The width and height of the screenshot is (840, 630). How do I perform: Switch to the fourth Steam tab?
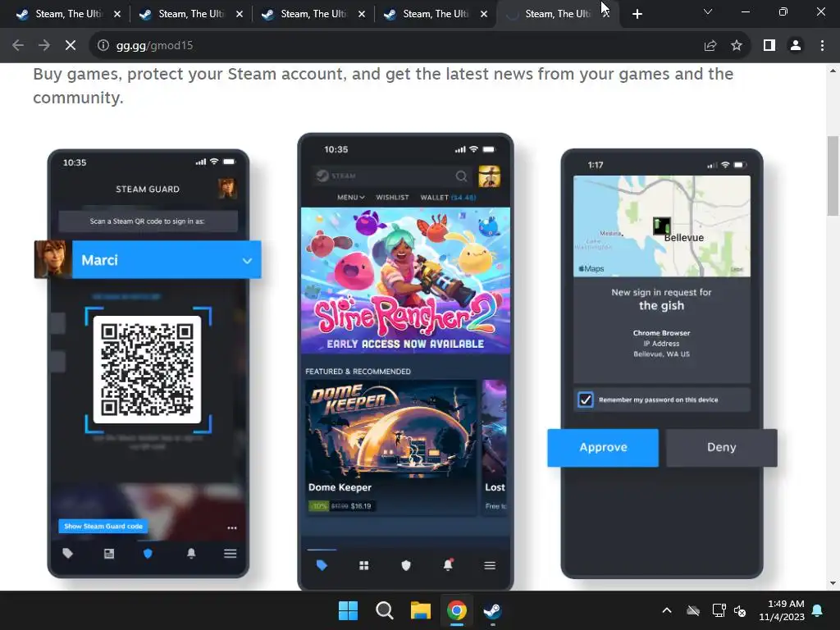434,14
